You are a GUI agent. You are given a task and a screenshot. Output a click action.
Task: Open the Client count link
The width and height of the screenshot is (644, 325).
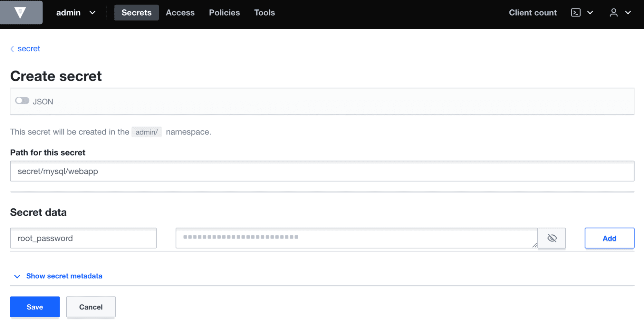(533, 13)
